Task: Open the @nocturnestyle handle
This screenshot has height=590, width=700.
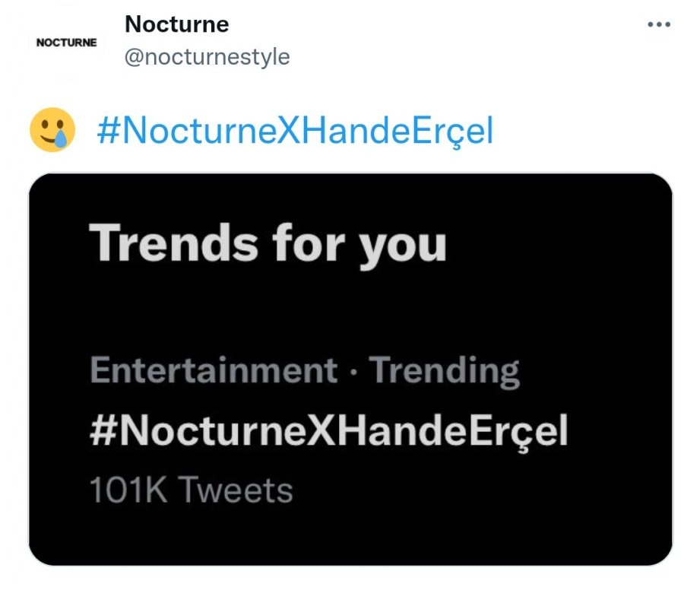Action: (x=207, y=57)
